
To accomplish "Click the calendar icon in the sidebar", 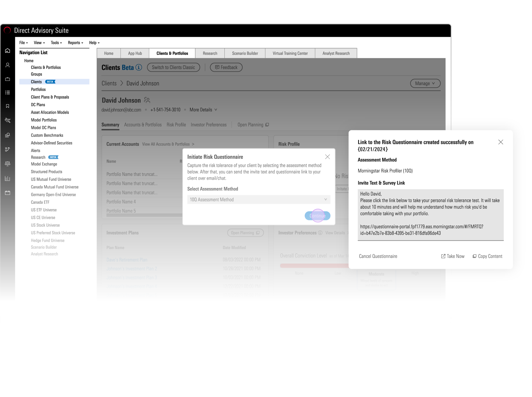I will 8,193.
